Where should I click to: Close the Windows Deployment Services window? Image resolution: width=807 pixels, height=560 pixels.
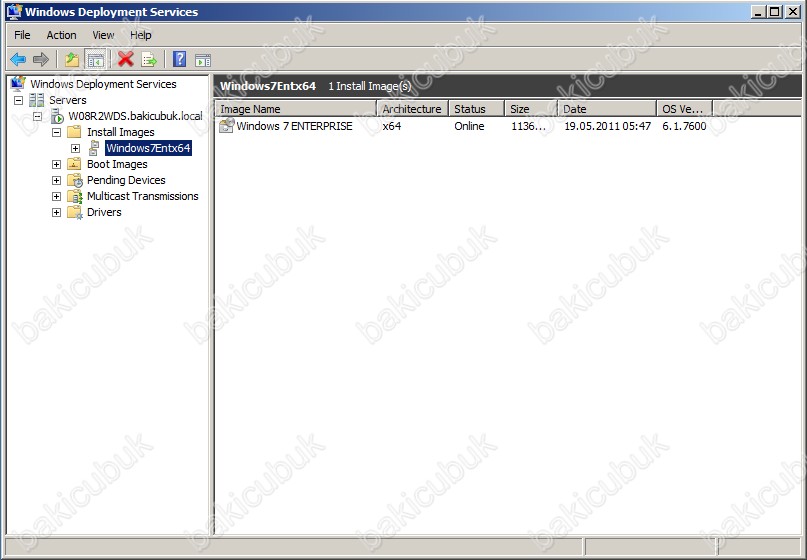click(x=793, y=11)
